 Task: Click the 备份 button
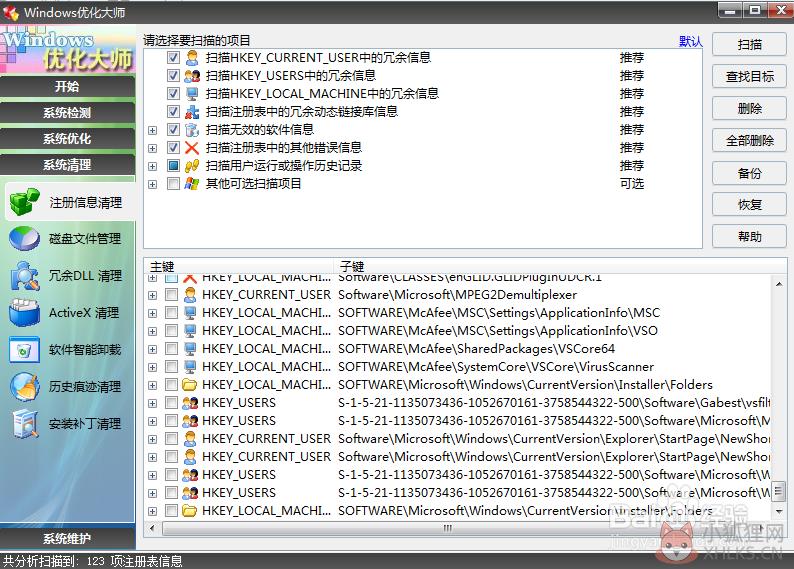[x=749, y=173]
